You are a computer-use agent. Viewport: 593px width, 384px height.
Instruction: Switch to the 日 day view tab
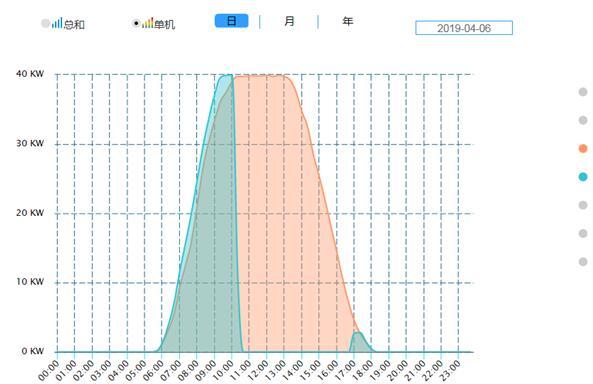231,21
